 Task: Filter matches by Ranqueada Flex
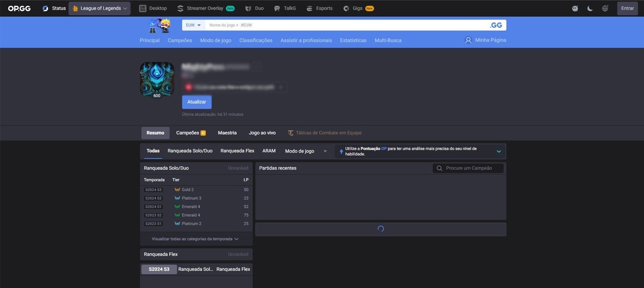238,151
